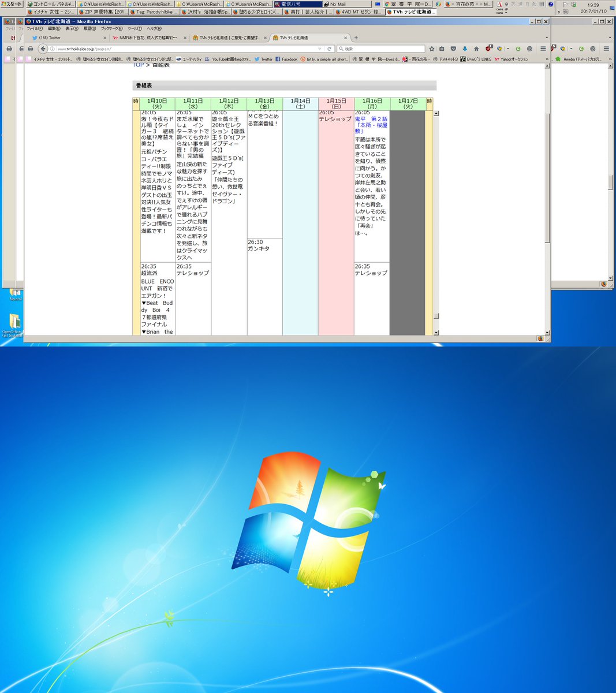This screenshot has height=693, width=616.
Task: Open the Twitter bookmark in bookmarks bar
Action: 263,59
